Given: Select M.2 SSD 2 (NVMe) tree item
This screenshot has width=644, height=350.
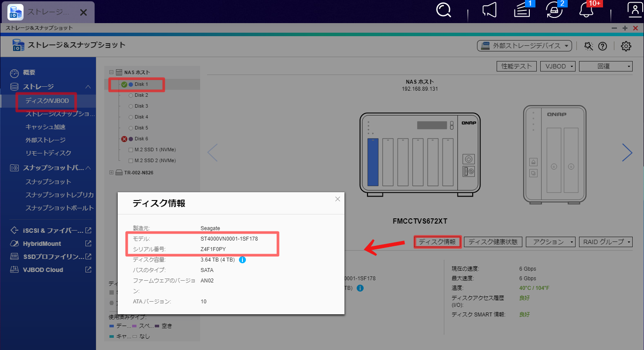Looking at the screenshot, I should [155, 160].
